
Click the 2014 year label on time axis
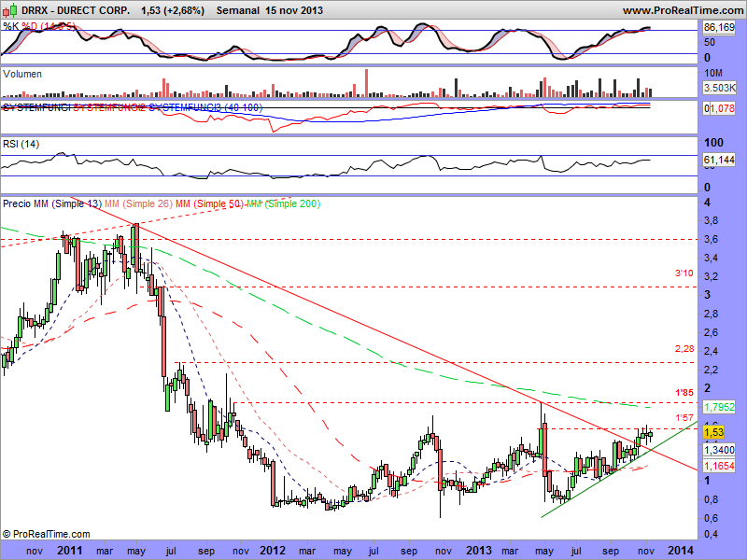coord(681,551)
